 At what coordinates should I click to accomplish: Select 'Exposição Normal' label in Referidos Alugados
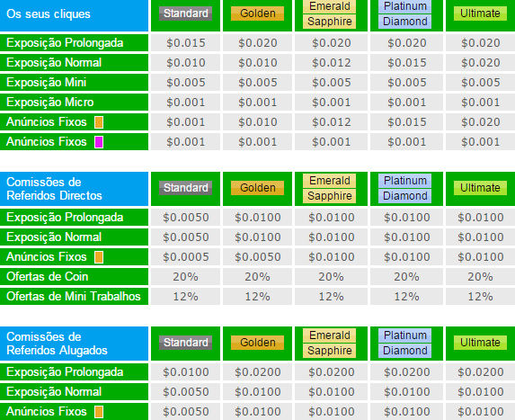(54, 392)
